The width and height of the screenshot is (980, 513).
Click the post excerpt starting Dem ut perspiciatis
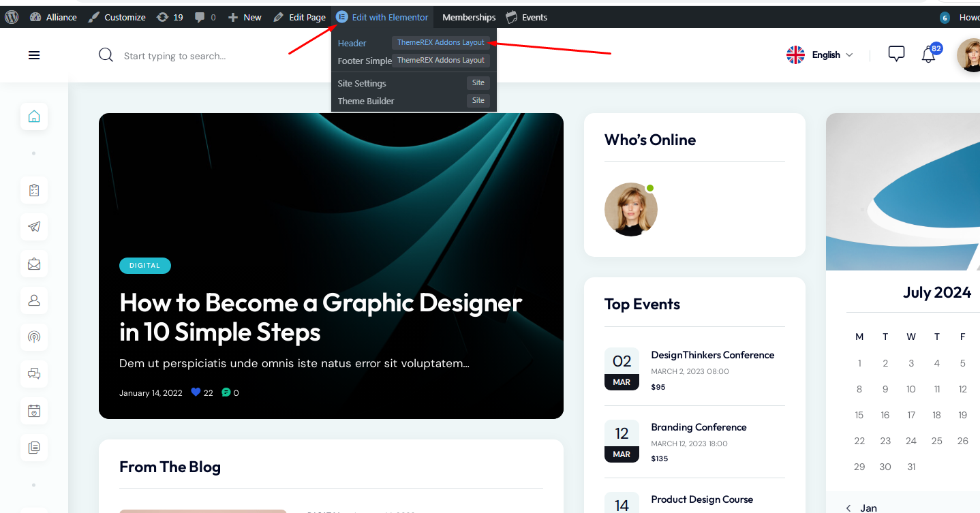[x=294, y=363]
